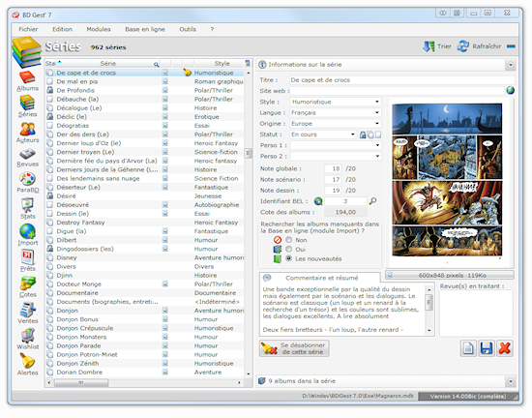Open the Style dropdown showing Humoristique
532x418 pixels.
coord(336,102)
